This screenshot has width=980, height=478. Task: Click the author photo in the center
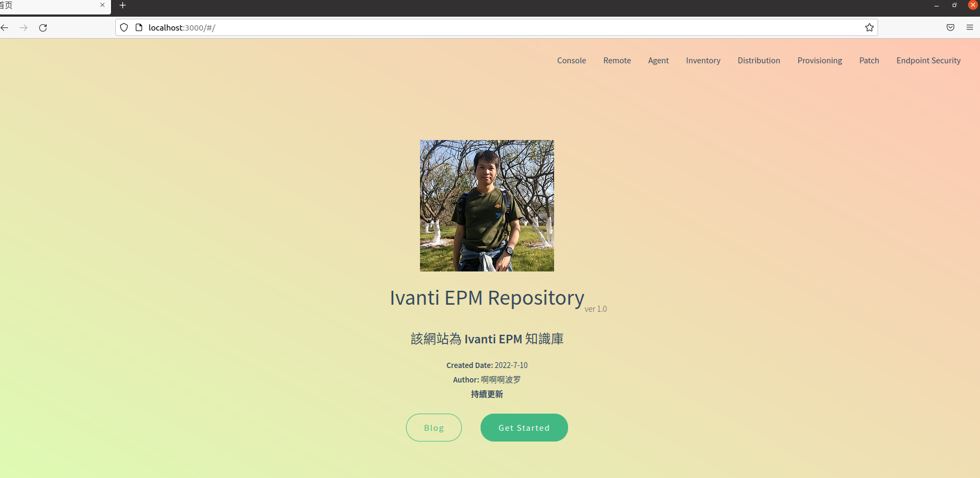487,205
